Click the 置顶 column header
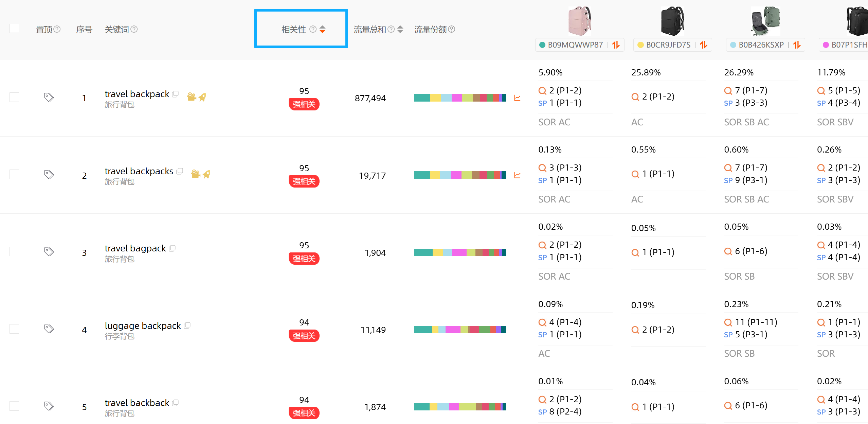 (44, 30)
